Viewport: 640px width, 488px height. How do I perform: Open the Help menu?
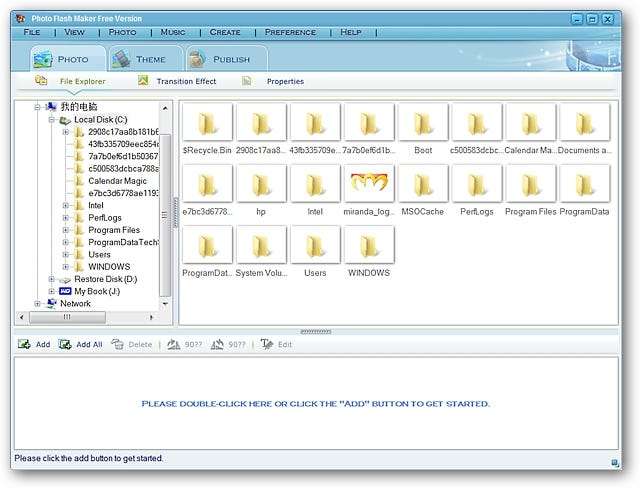pyautogui.click(x=351, y=32)
